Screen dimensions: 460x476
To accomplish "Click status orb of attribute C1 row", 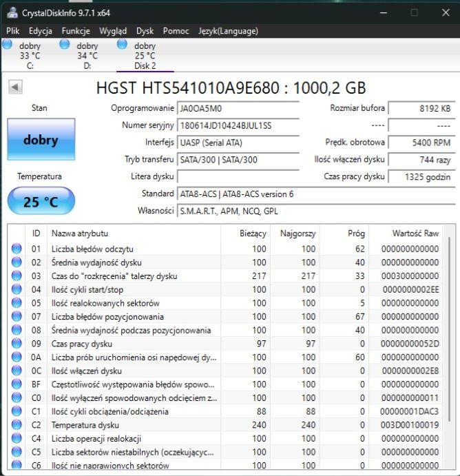I will pos(17,411).
